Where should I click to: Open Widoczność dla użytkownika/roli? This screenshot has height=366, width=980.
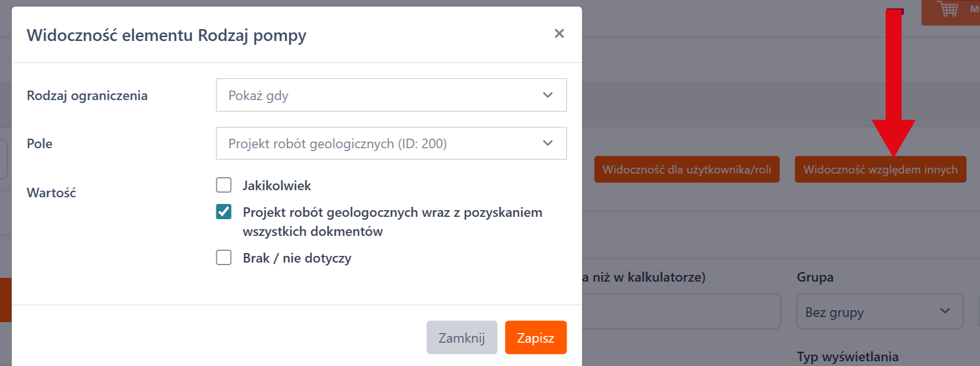[686, 169]
